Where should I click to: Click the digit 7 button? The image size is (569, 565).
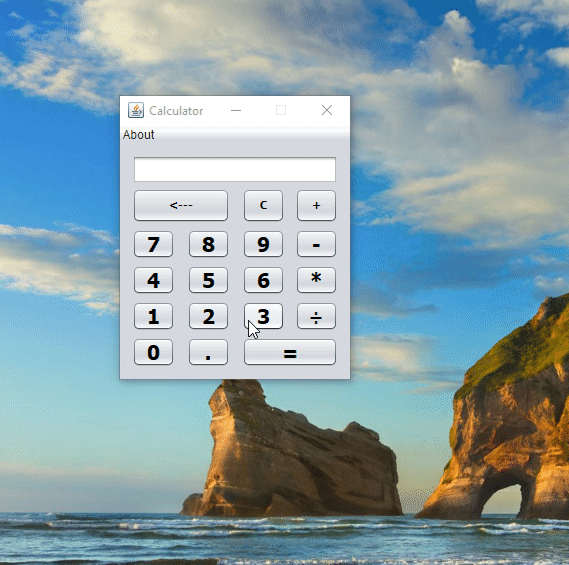tap(153, 244)
